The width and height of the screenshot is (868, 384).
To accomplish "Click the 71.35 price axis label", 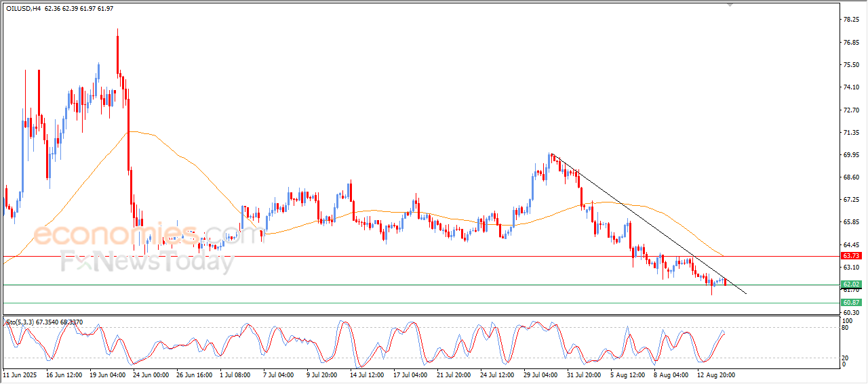I will (852, 132).
